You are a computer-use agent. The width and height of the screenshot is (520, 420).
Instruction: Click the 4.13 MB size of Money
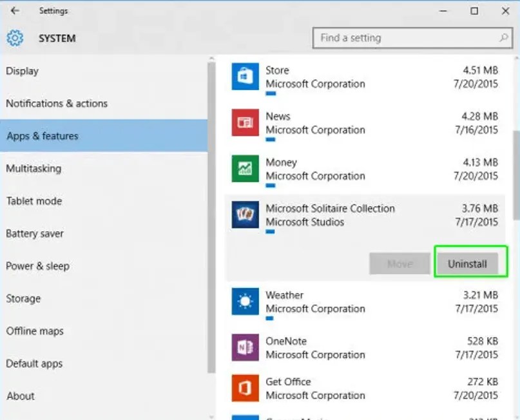point(481,162)
